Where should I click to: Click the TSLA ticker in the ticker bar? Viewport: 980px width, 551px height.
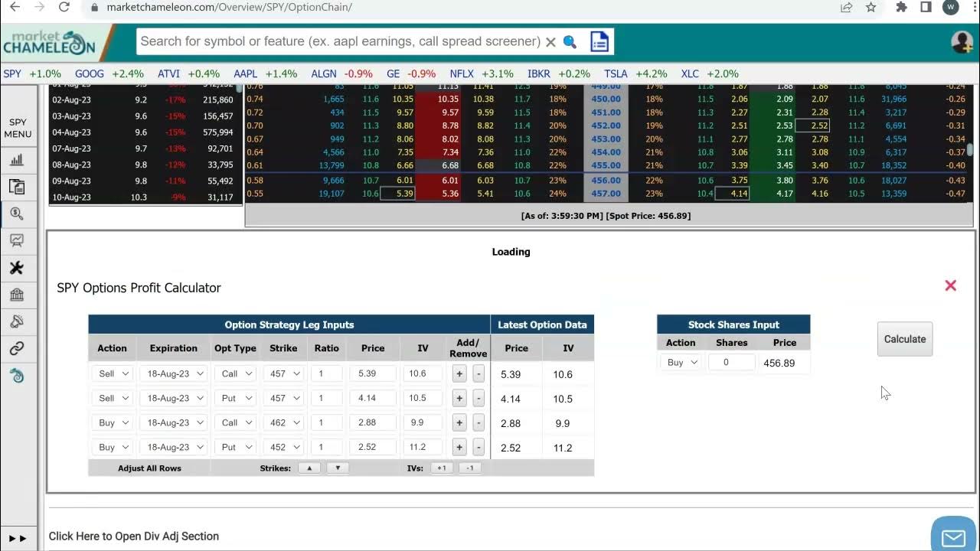[616, 74]
